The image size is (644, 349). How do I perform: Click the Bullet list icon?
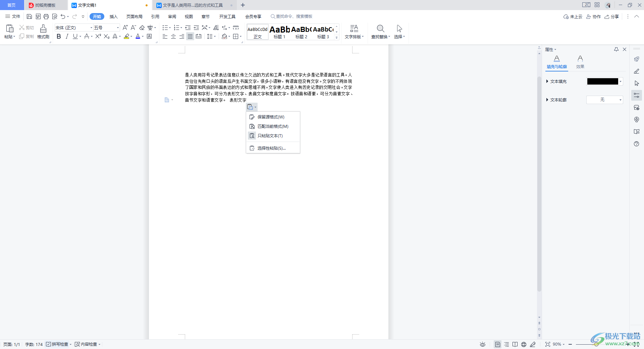[x=165, y=28]
